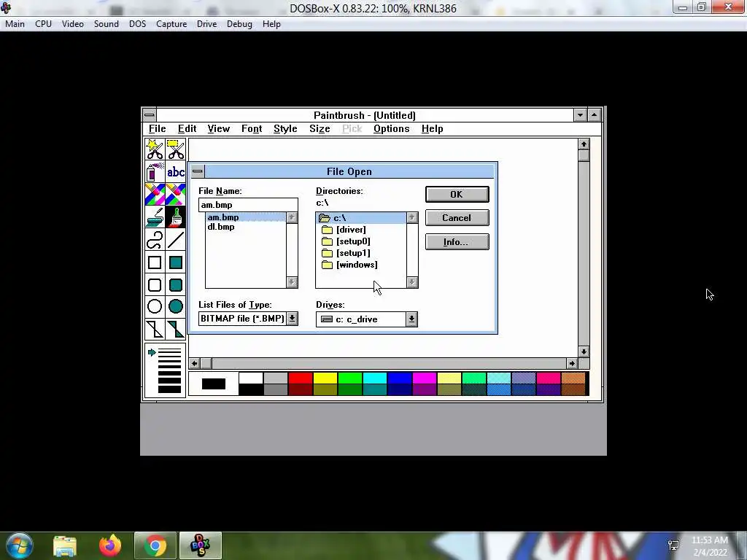This screenshot has width=747, height=560.
Task: Open Windows Start menu orb
Action: pos(20,545)
